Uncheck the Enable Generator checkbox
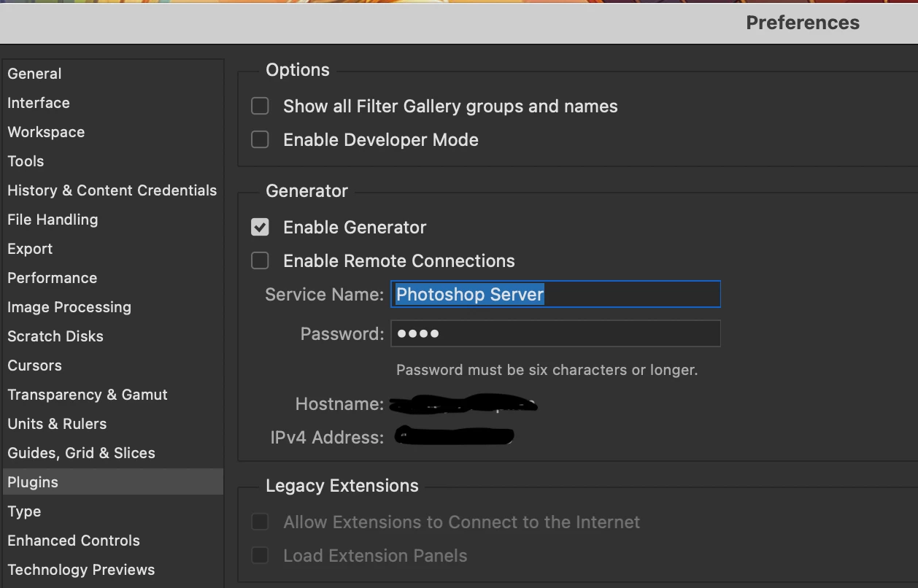Viewport: 918px width, 588px height. [x=260, y=228]
